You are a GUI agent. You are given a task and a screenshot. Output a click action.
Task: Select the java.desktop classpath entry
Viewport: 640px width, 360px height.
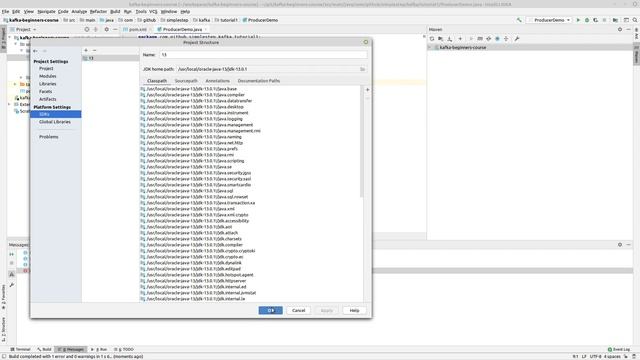point(191,107)
